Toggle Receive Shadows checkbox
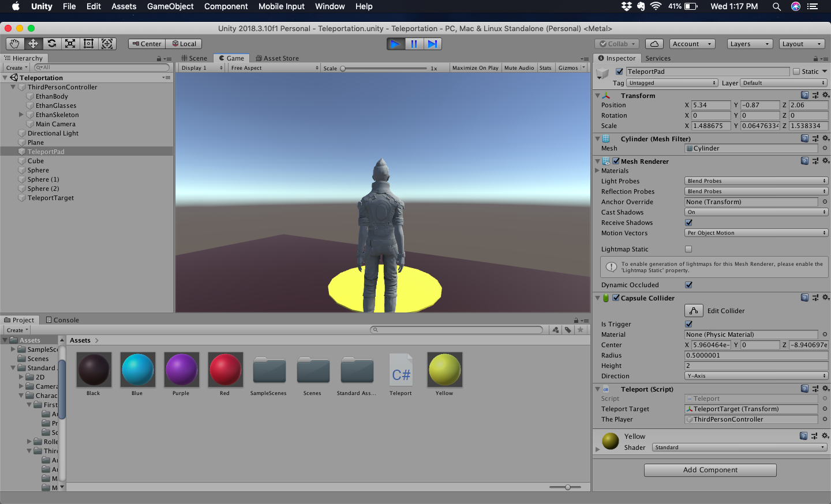Screen dimensions: 831x504 pos(688,223)
